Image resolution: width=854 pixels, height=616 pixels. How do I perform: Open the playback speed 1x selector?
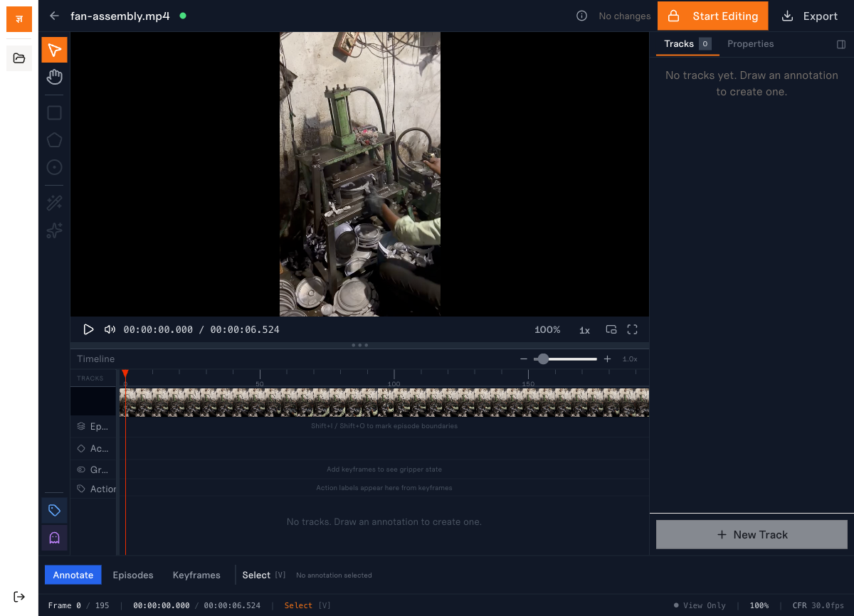[584, 329]
